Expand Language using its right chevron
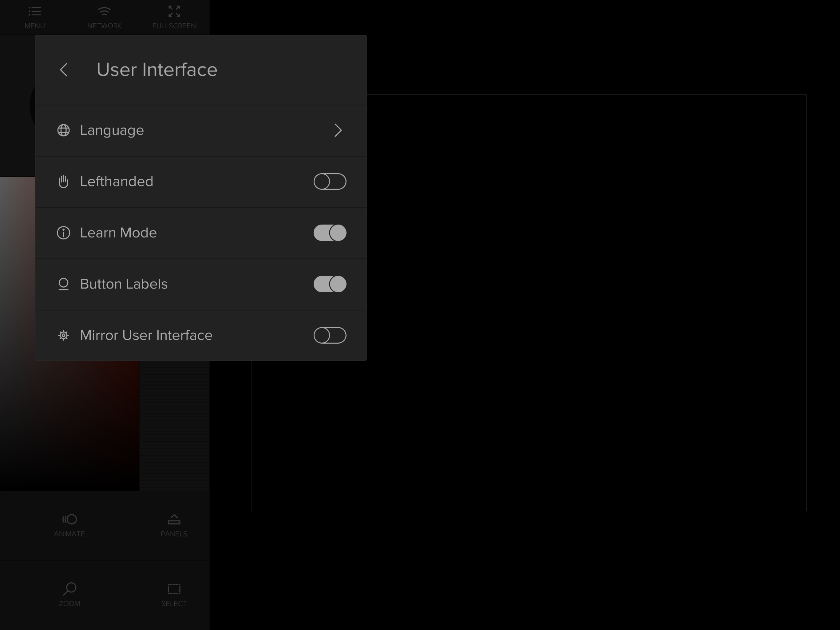840x630 pixels. tap(338, 130)
